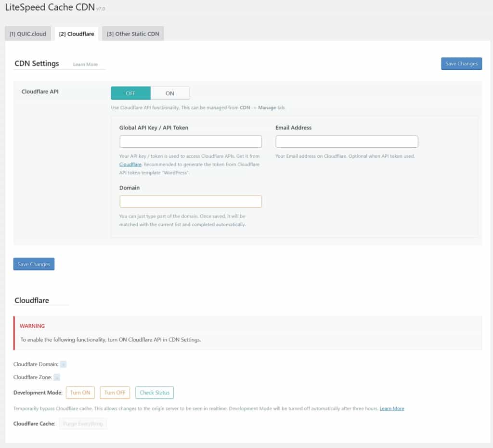Save changes using the bottom blue button
Image resolution: width=493 pixels, height=448 pixels.
[33, 264]
